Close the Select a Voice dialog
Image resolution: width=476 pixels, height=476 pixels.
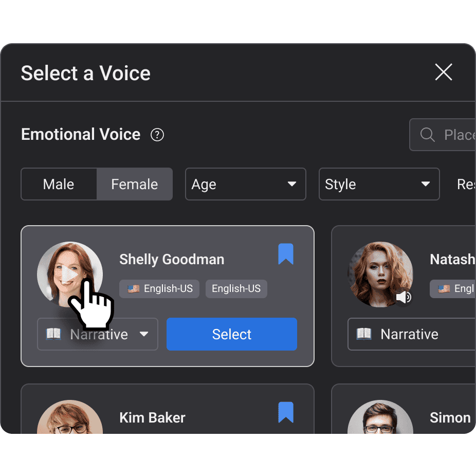[x=443, y=72]
